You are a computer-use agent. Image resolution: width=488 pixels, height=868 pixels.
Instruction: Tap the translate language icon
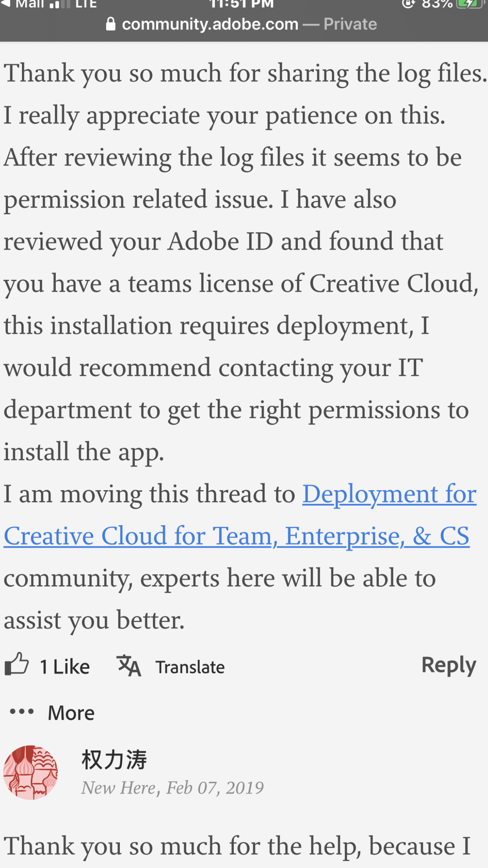coord(129,666)
